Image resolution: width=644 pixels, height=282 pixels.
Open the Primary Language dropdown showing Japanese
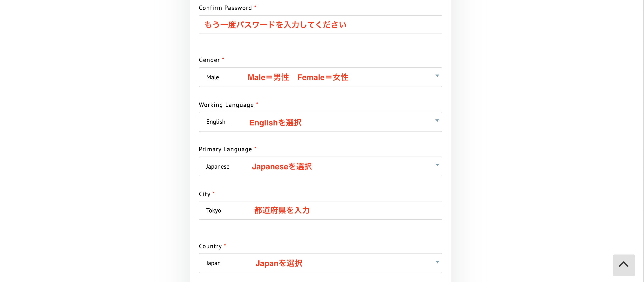point(320,167)
